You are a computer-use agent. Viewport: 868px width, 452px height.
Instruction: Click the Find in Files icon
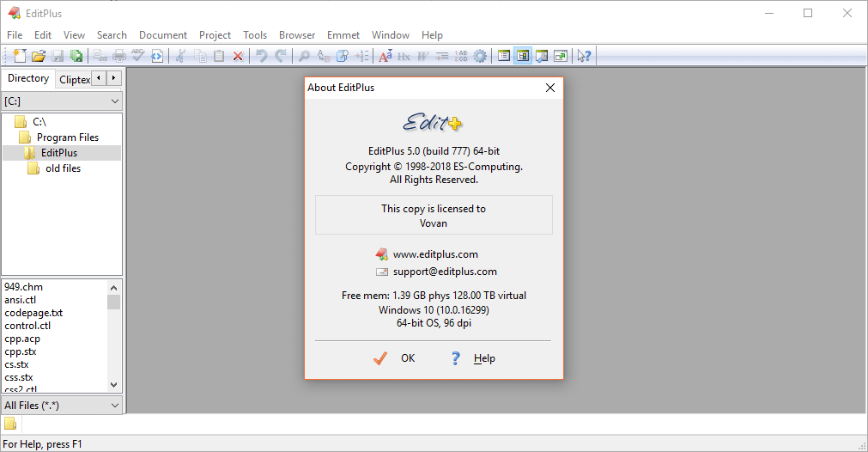click(342, 55)
